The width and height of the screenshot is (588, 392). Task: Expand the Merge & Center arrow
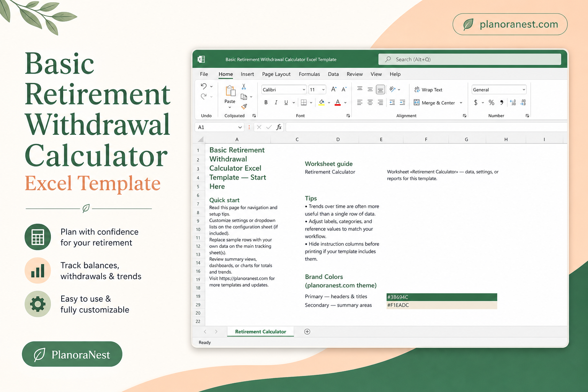click(461, 103)
